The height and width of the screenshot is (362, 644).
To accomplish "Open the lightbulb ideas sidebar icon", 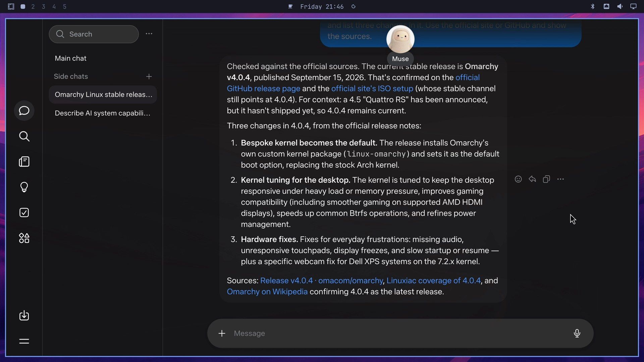I will (24, 187).
